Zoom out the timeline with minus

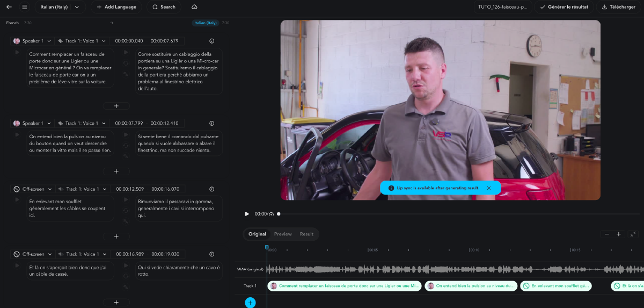607,234
